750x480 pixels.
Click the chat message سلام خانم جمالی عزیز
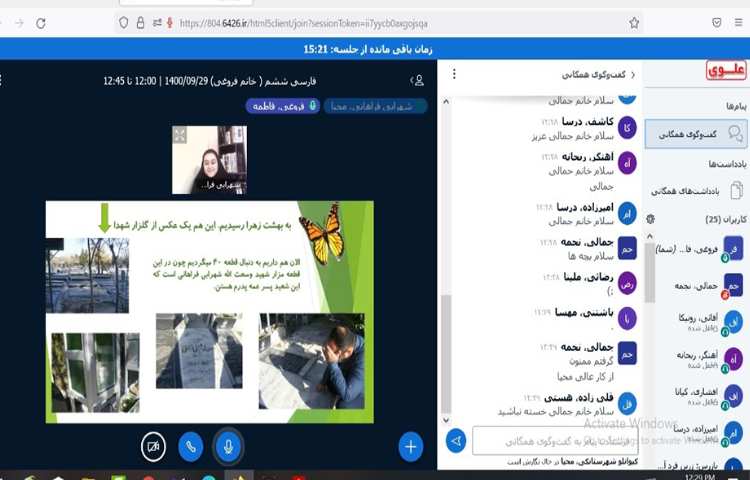coord(573,136)
